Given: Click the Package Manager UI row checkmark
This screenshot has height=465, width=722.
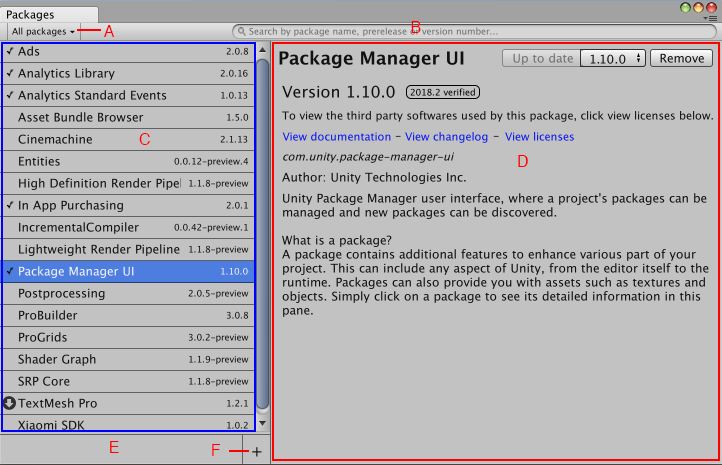Looking at the screenshot, I should (x=10, y=271).
